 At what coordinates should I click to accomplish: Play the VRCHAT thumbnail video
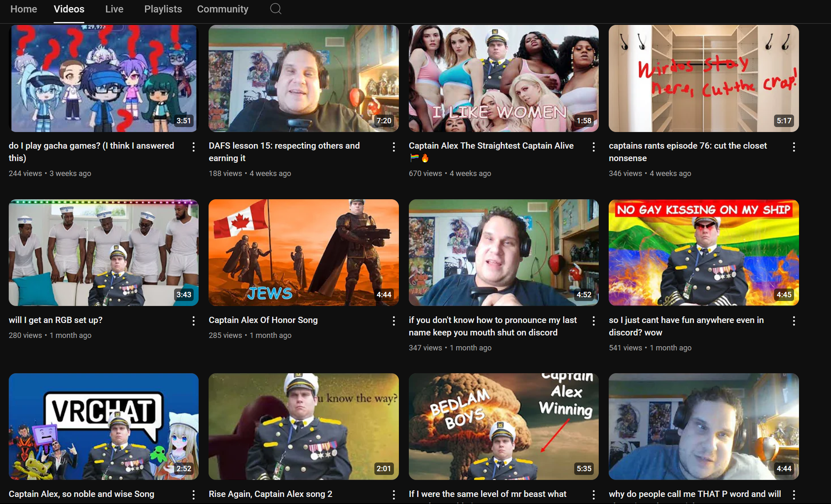pyautogui.click(x=103, y=426)
